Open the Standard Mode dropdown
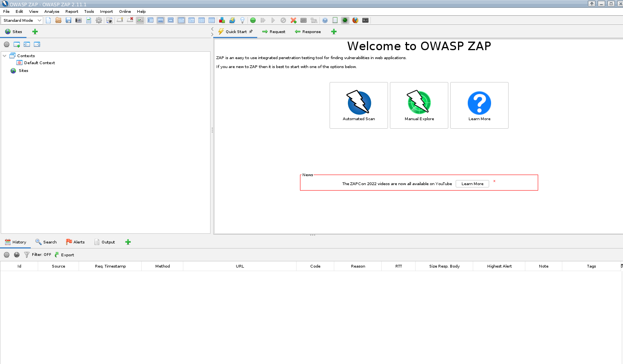This screenshot has height=364, width=623. [x=22, y=20]
